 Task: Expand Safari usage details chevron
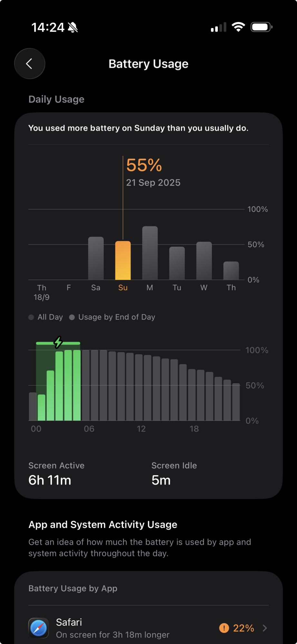(x=265, y=628)
